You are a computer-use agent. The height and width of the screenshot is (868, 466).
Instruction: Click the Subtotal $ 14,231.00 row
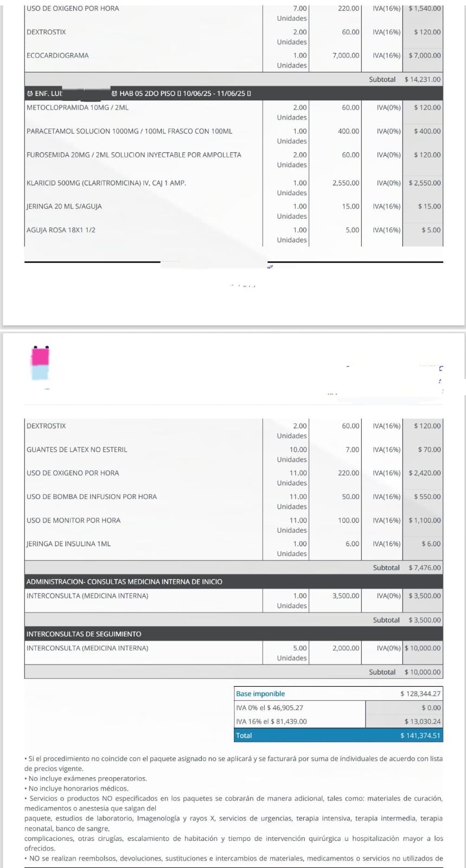point(234,79)
